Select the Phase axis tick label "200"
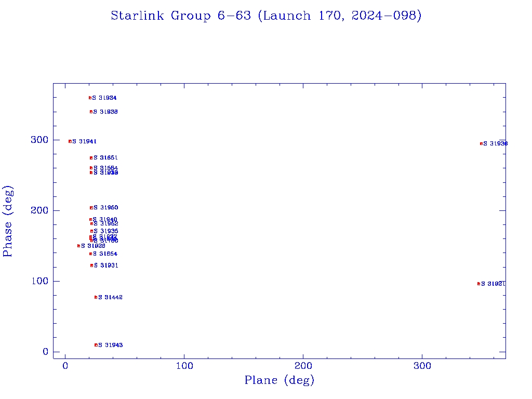This screenshot has height=399, width=532. [39, 210]
